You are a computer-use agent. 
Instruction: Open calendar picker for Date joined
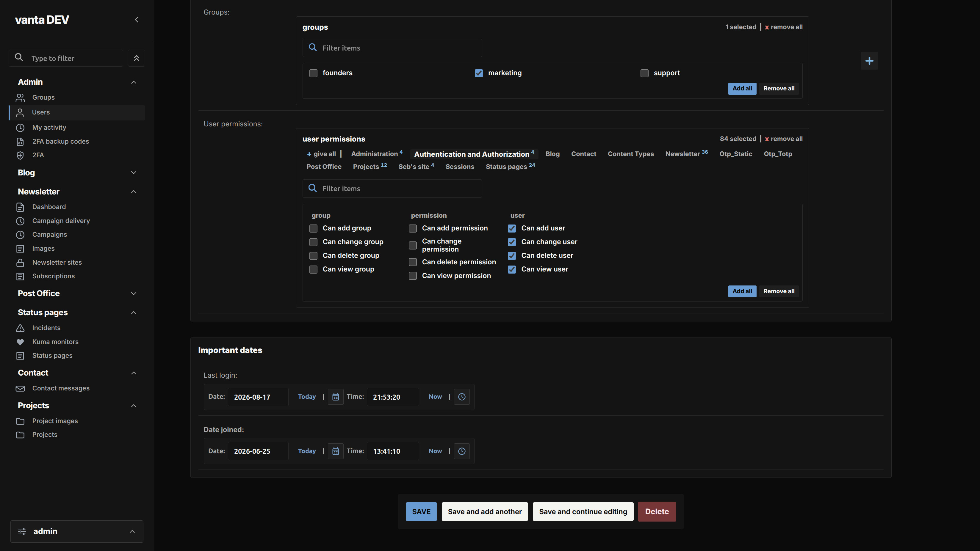336,451
